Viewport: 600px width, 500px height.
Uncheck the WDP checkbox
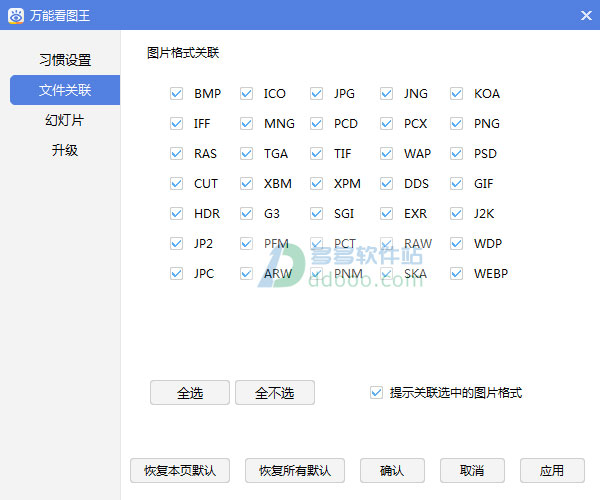tap(457, 244)
